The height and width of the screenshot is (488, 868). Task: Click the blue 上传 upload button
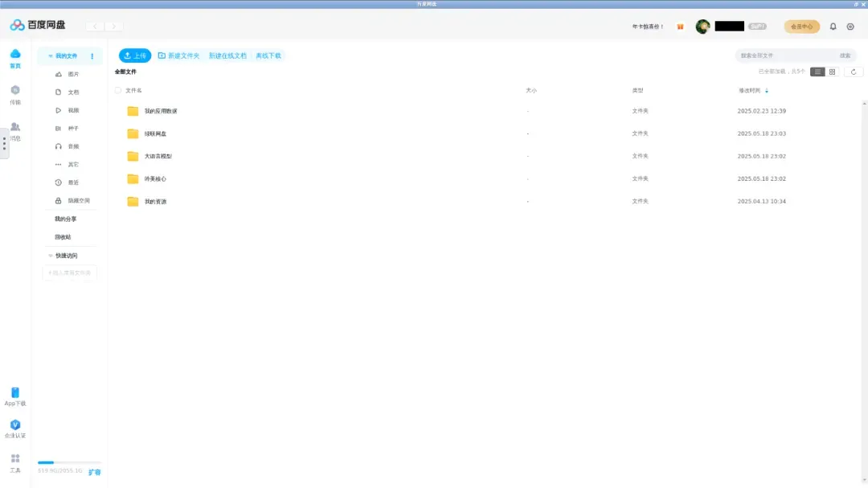coord(135,55)
